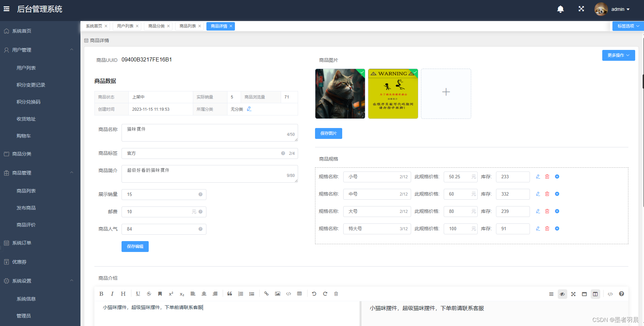
Task: Toggle editor preview eye icon
Action: (563, 294)
